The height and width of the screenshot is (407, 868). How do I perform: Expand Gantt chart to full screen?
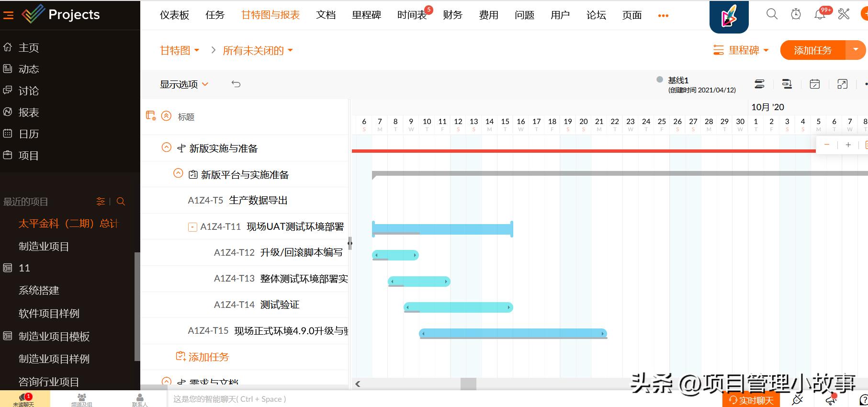click(842, 84)
